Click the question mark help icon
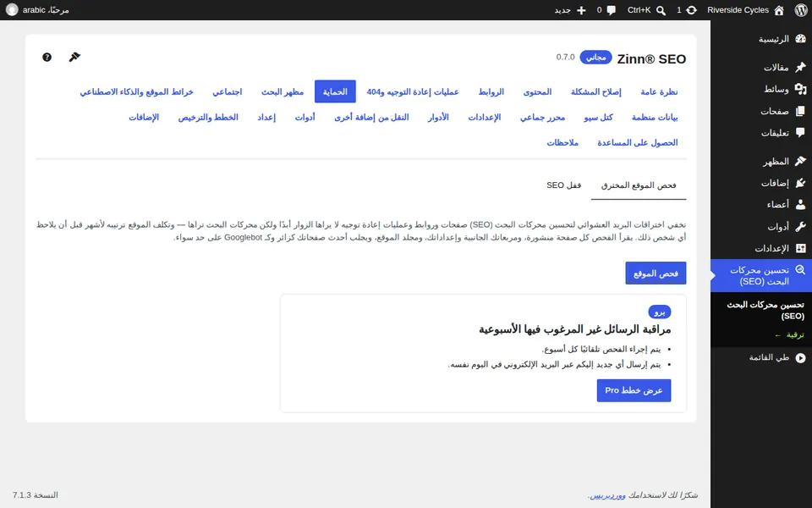 pyautogui.click(x=47, y=57)
